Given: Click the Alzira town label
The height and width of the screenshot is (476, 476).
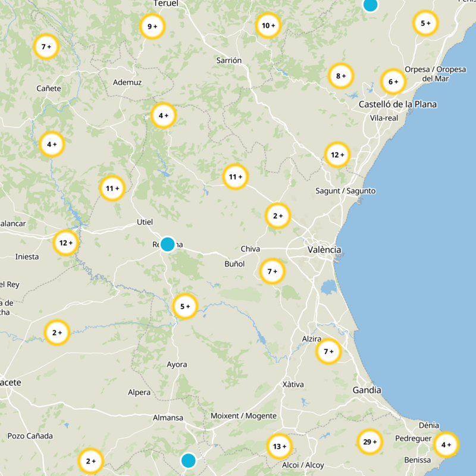Looking at the screenshot, I should click(x=311, y=339).
